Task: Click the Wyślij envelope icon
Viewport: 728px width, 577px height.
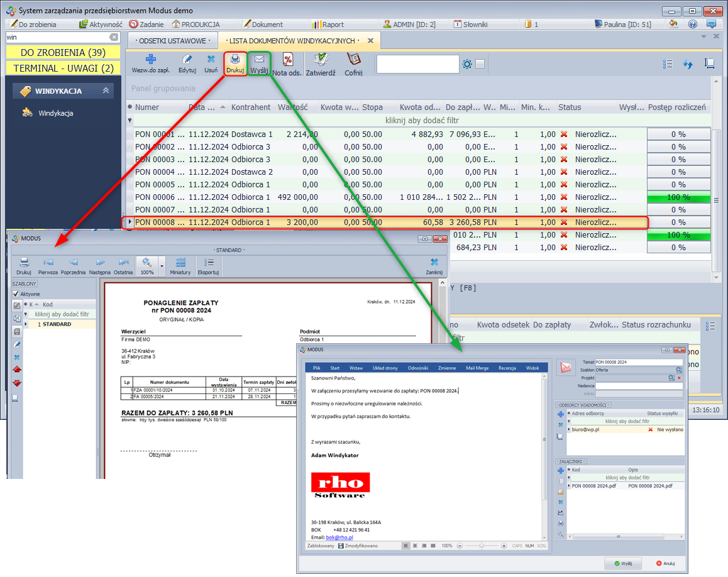Action: click(x=259, y=60)
